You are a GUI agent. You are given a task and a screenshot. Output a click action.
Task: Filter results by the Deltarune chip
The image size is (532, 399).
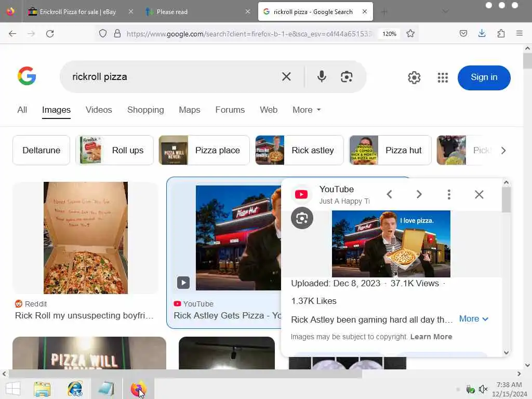(42, 150)
